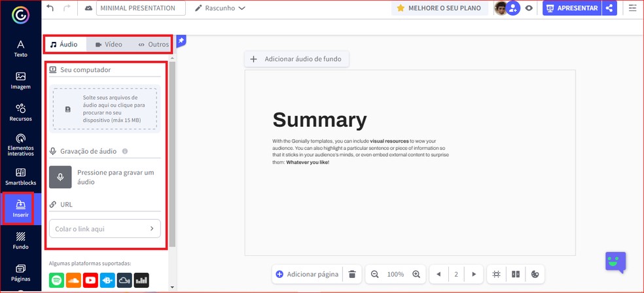Submit the URL with arrow button

click(x=152, y=228)
